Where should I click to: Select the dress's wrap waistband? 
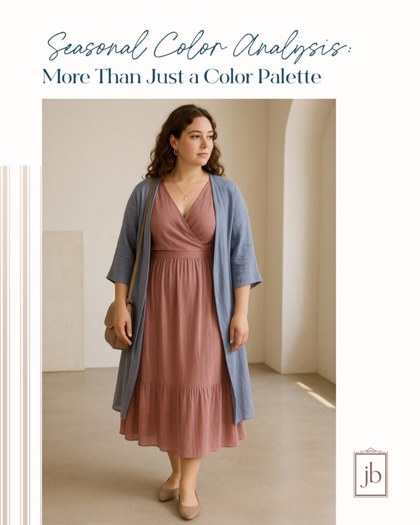click(x=182, y=254)
